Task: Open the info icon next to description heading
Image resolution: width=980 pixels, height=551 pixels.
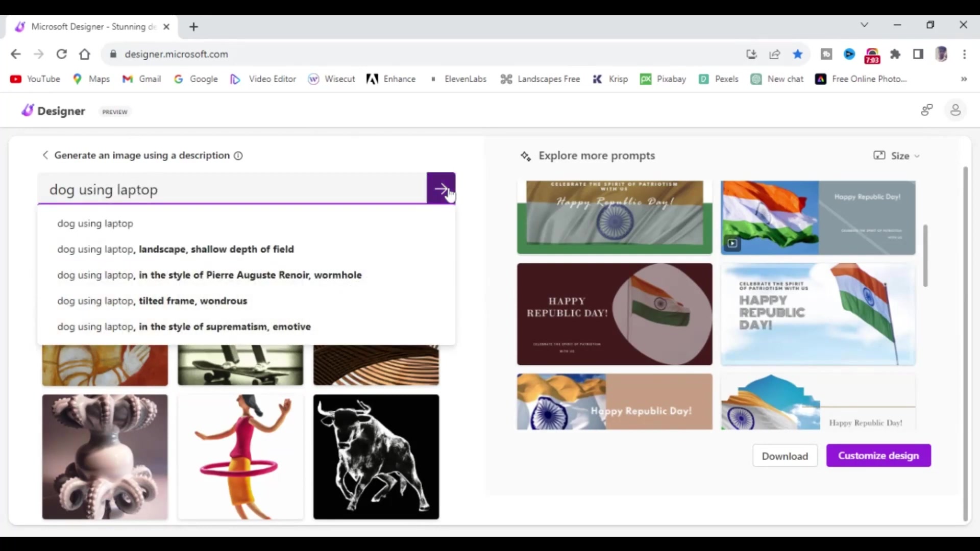Action: point(238,156)
